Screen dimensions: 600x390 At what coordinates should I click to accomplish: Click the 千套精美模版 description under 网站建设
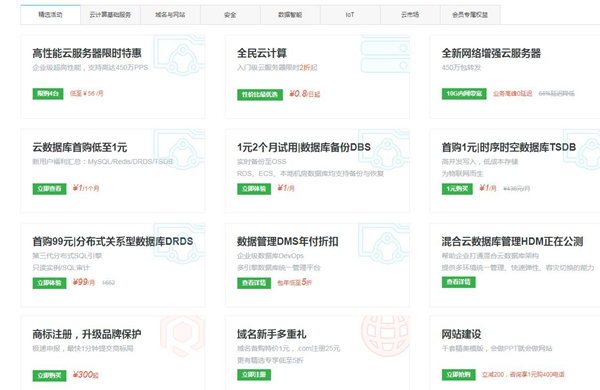tap(497, 348)
